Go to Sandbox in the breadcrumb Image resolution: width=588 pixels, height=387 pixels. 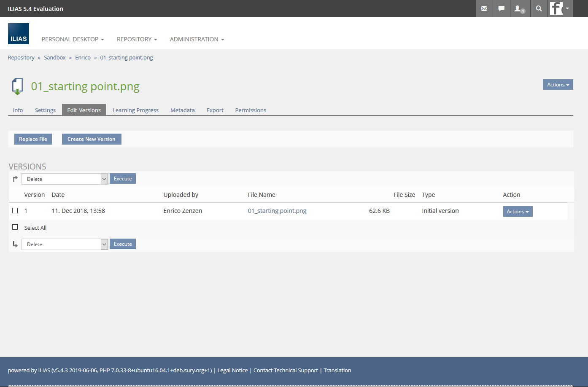click(x=55, y=58)
